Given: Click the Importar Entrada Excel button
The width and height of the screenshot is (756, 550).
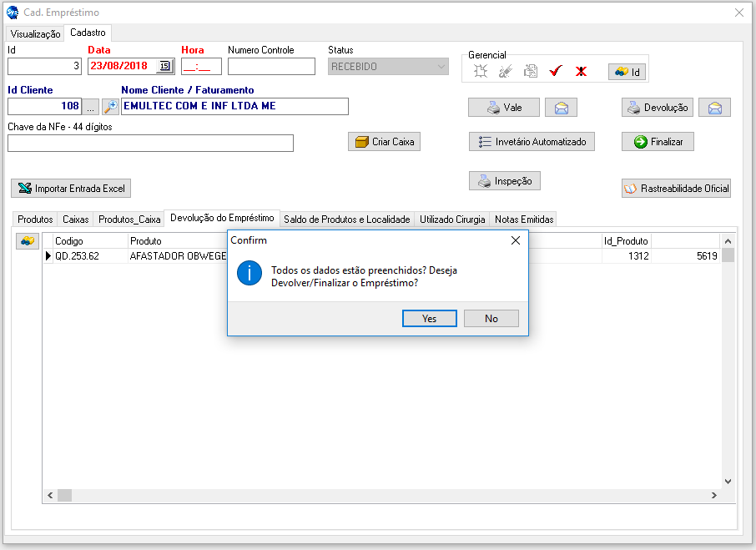Looking at the screenshot, I should pos(71,189).
